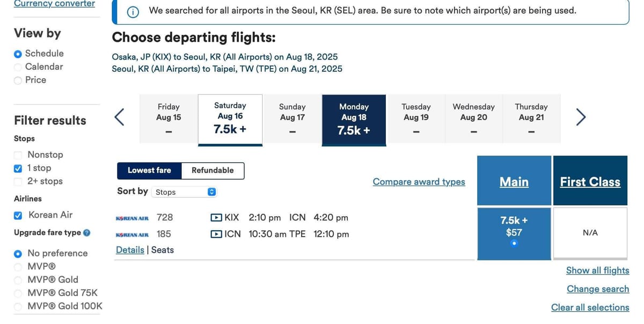Go to previous dates with left arrow
This screenshot has height=324, width=644.
pos(120,117)
